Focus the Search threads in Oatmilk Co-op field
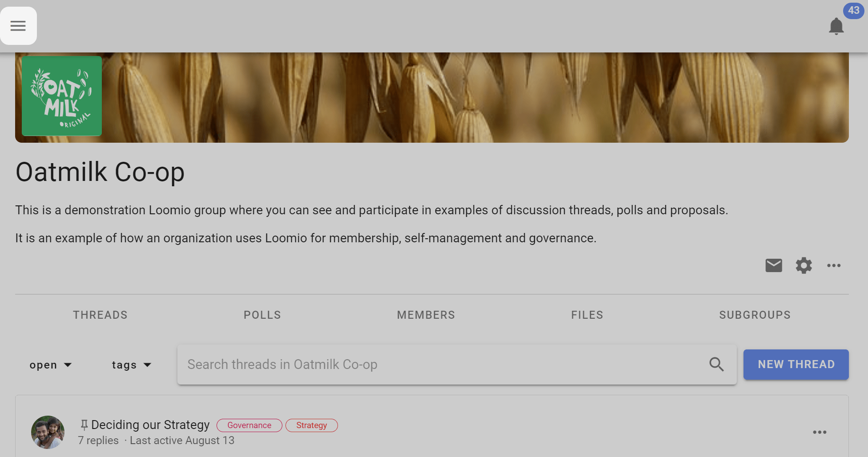The image size is (868, 457). 457,365
